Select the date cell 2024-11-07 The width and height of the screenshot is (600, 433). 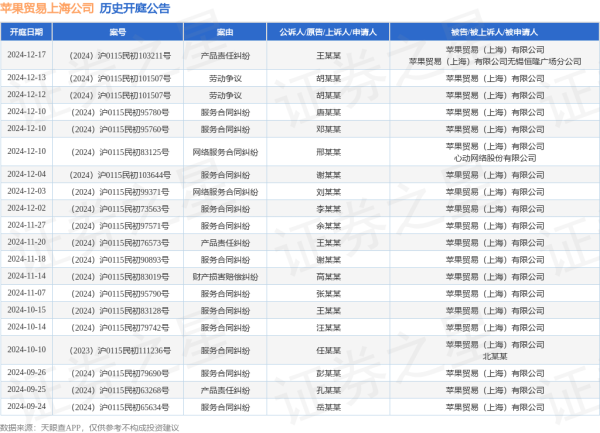tap(26, 293)
